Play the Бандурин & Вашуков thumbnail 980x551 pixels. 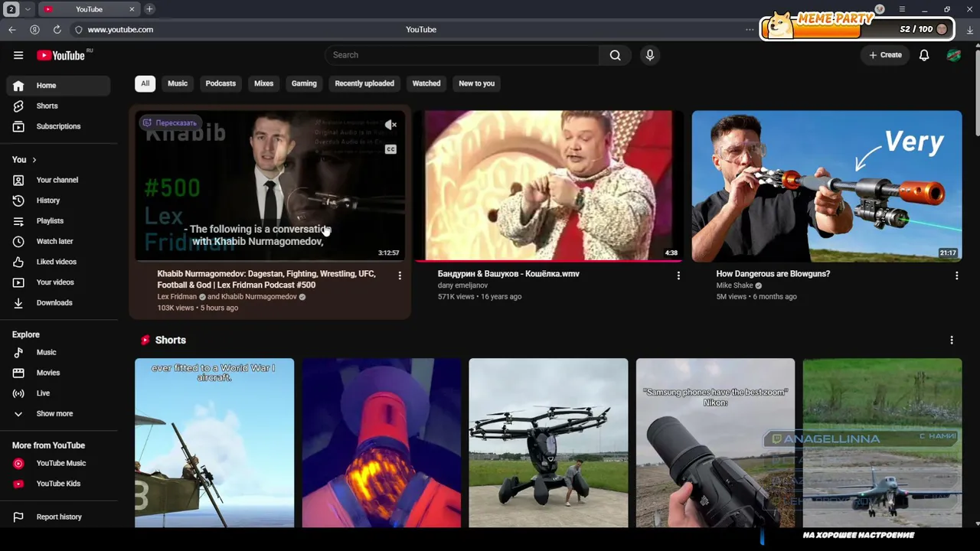click(x=548, y=186)
